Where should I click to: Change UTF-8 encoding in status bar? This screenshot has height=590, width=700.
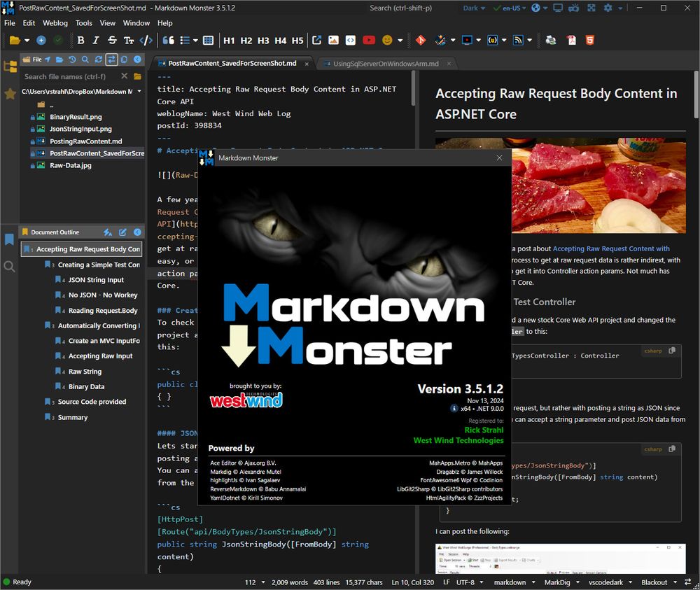tap(469, 582)
